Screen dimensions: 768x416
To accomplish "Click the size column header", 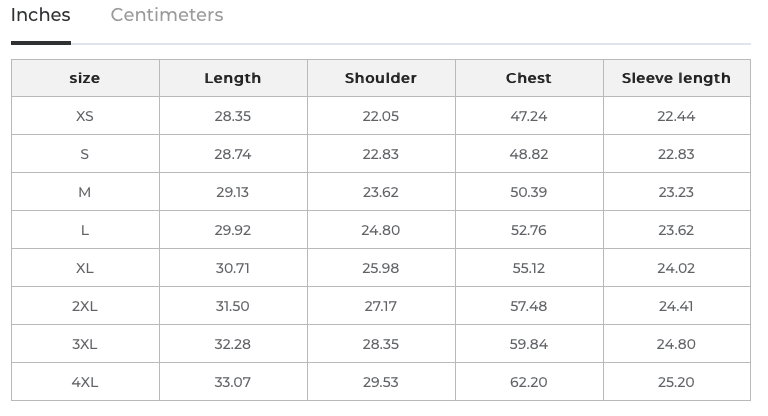I will pyautogui.click(x=85, y=78).
